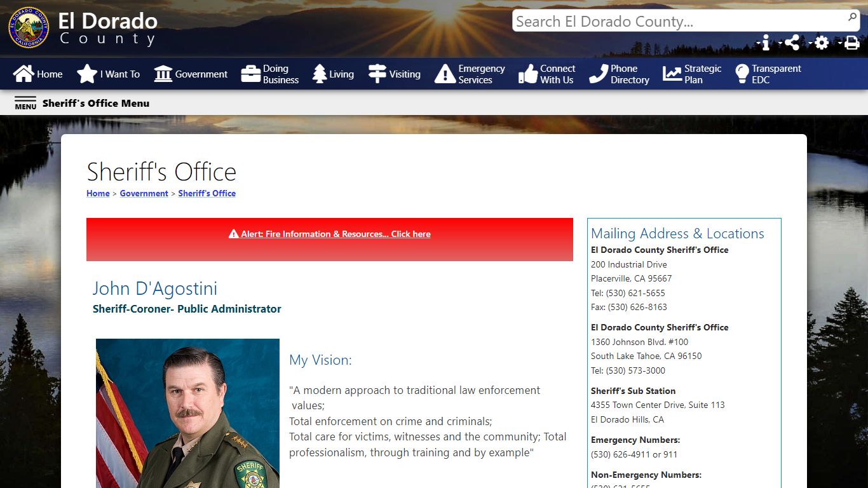Open the Strategic Plan menu item

pos(692,74)
